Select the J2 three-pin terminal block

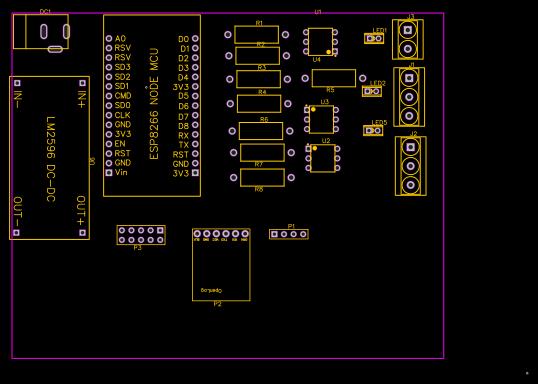pos(411,166)
